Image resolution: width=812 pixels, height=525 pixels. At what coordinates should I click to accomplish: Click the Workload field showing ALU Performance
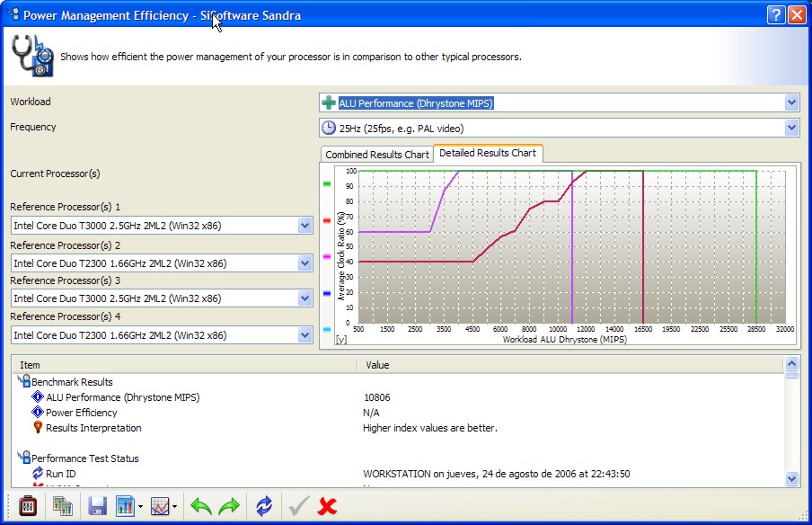click(560, 102)
